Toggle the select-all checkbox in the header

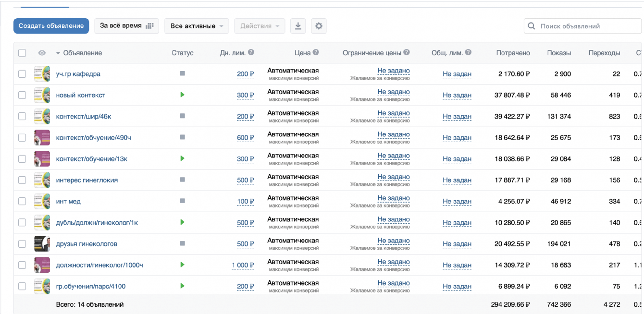pyautogui.click(x=22, y=53)
